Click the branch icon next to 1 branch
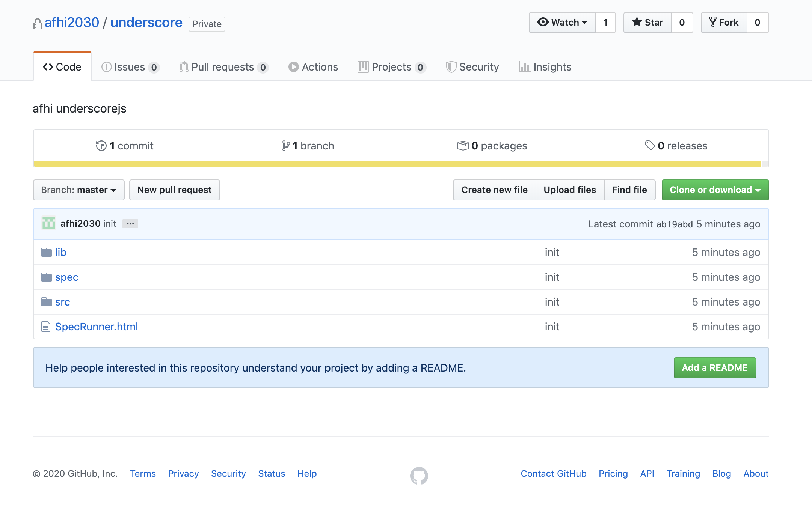 (x=286, y=146)
